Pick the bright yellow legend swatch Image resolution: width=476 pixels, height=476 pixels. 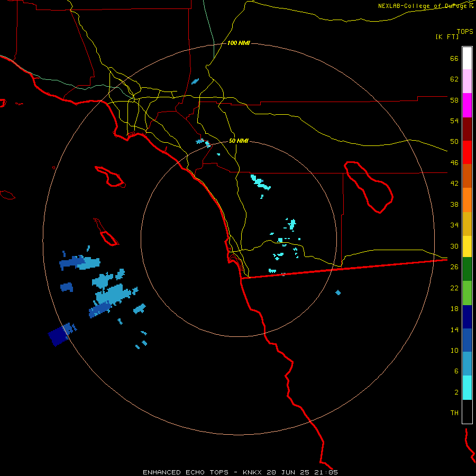tap(467, 246)
